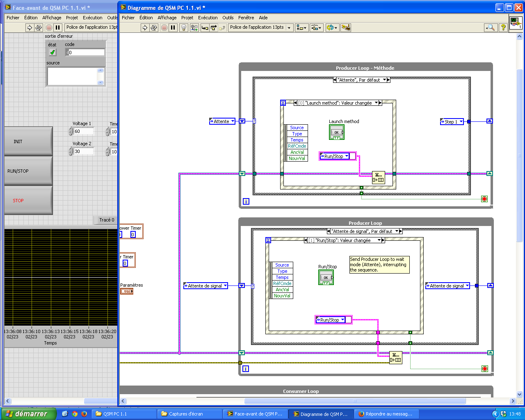525x420 pixels.
Task: Click stop terminal of Producer Loop - Méthode
Action: coord(484,199)
